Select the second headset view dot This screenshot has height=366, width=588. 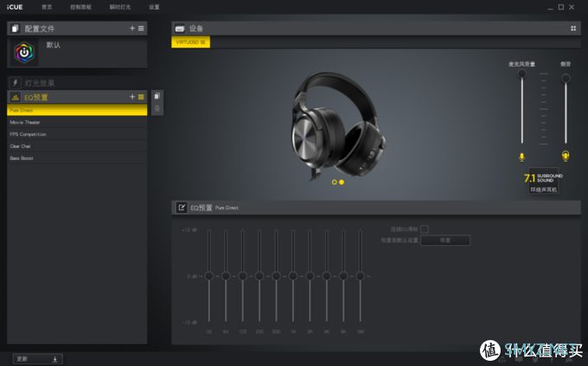tap(342, 182)
